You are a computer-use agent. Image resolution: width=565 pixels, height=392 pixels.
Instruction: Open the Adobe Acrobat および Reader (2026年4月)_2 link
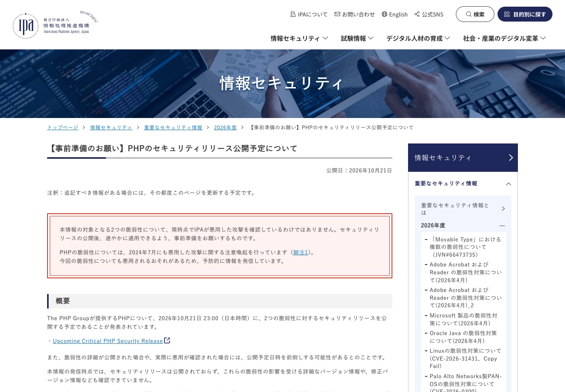[x=465, y=298]
